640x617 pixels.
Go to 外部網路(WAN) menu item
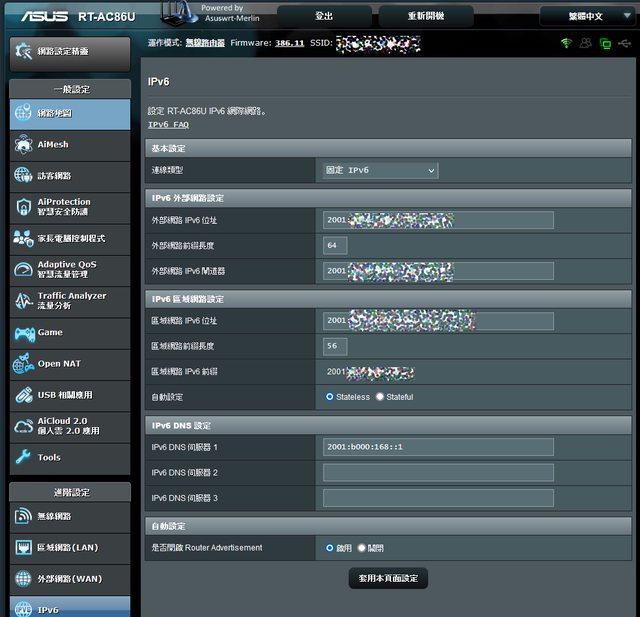tap(70, 579)
